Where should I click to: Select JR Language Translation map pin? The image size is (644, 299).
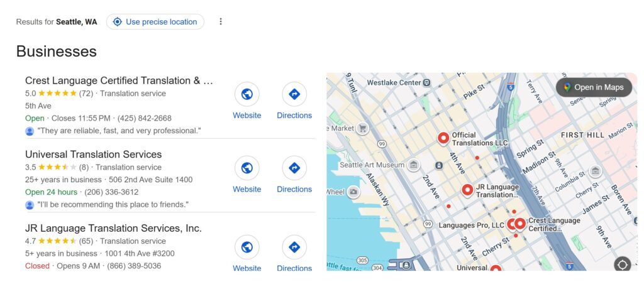467,189
